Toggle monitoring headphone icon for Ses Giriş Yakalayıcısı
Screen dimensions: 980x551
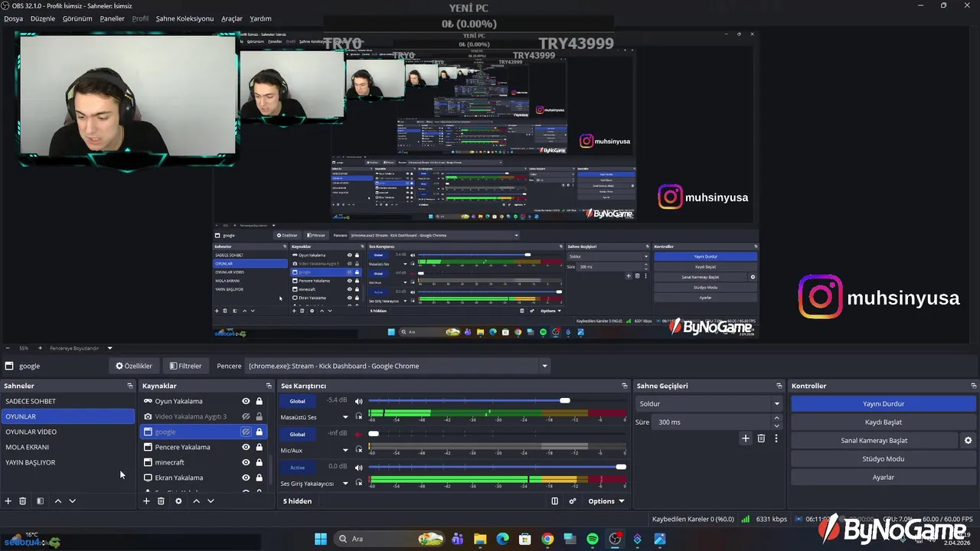(358, 483)
